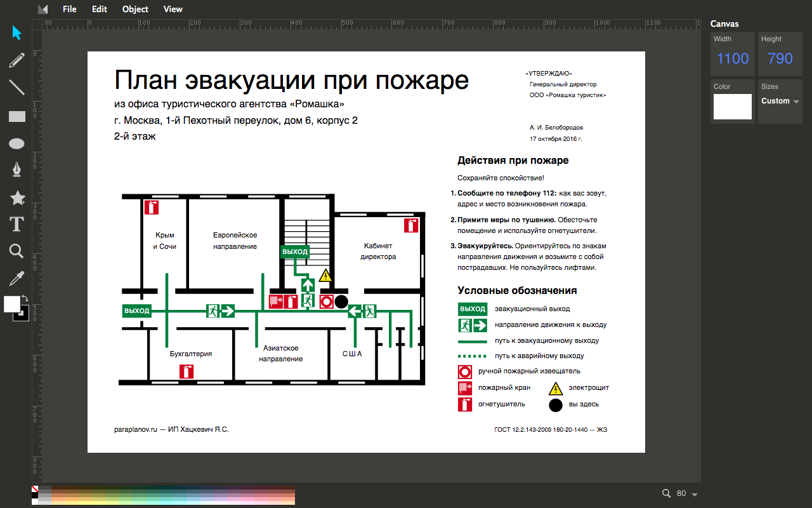This screenshot has height=508, width=812.
Task: Click the black stroke color swatch
Action: pyautogui.click(x=23, y=316)
